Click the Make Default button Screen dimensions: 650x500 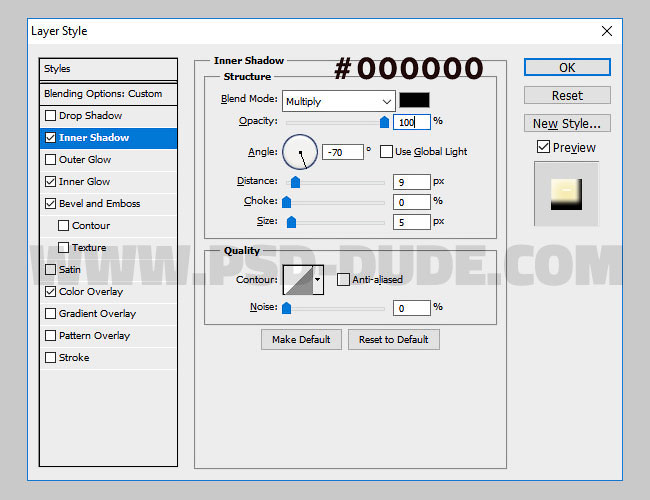pos(301,340)
